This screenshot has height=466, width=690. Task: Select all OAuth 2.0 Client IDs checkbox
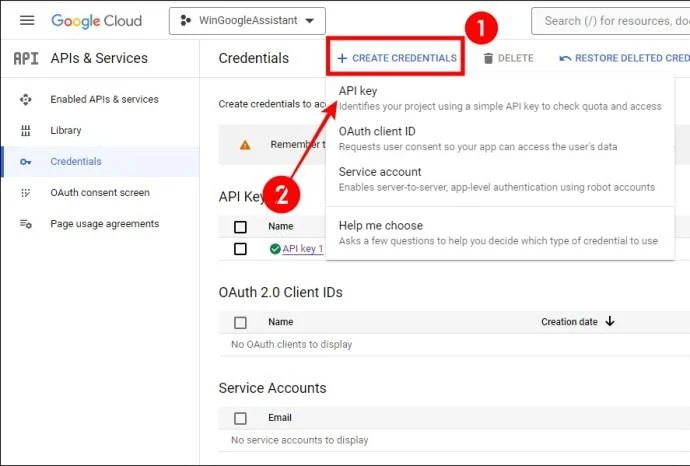[x=240, y=323]
